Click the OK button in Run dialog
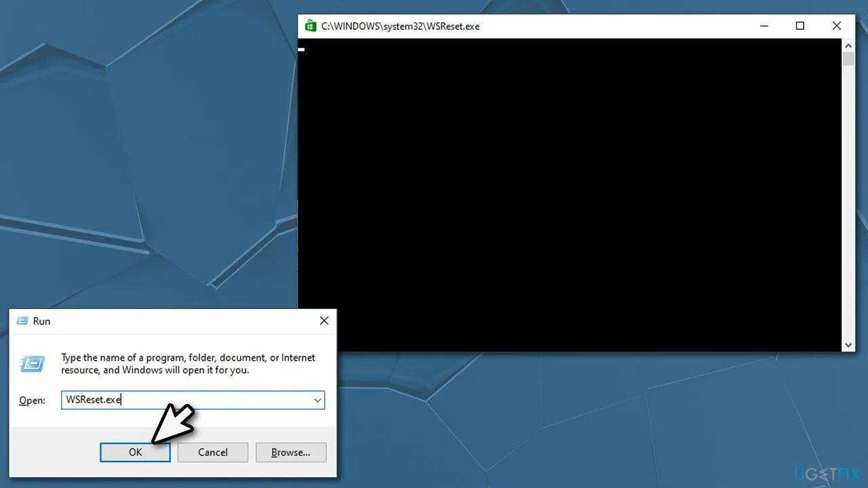The height and width of the screenshot is (488, 868). coord(135,452)
